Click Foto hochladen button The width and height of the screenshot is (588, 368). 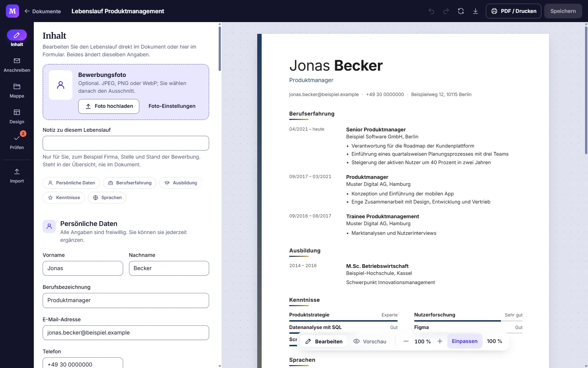pos(109,106)
